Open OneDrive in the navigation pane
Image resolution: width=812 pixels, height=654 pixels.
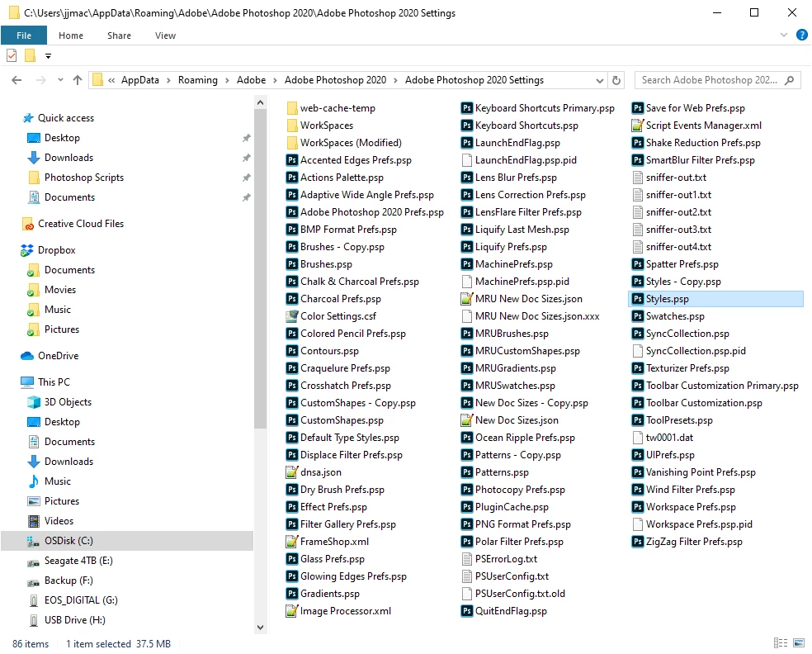tap(58, 356)
